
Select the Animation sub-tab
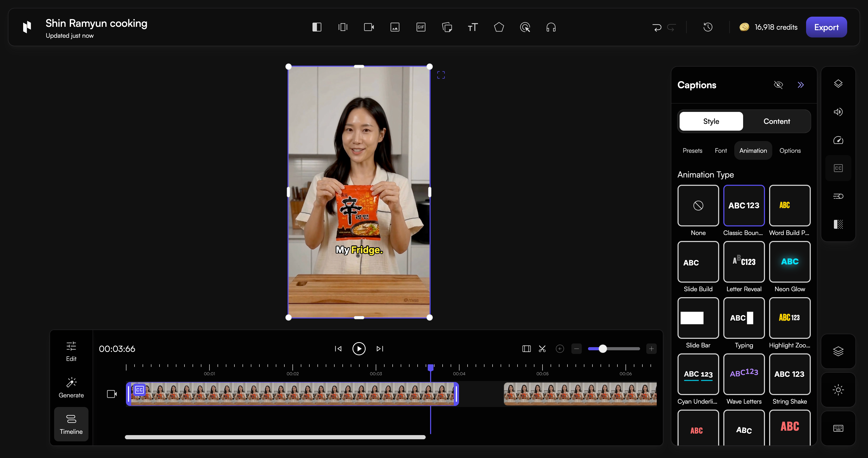click(x=753, y=151)
